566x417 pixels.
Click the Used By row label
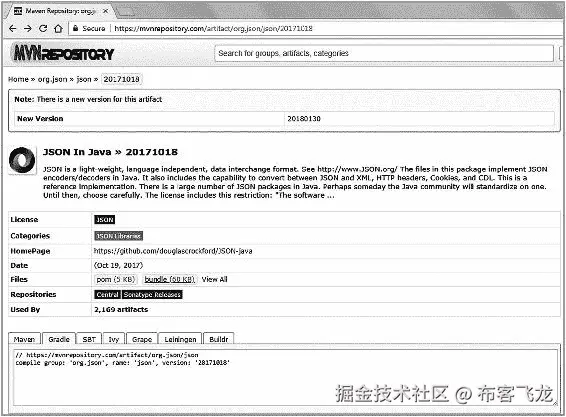coord(25,309)
